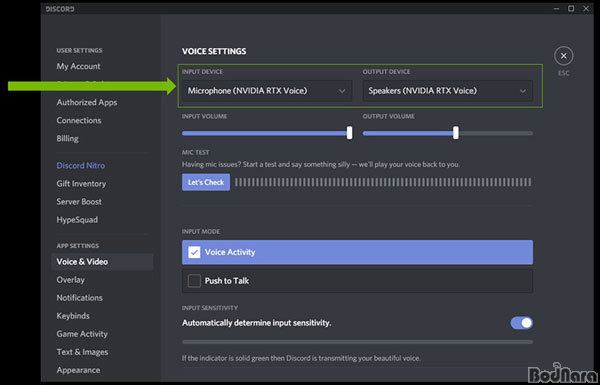The height and width of the screenshot is (385, 600).
Task: Click the input volume slider handle
Action: (349, 133)
